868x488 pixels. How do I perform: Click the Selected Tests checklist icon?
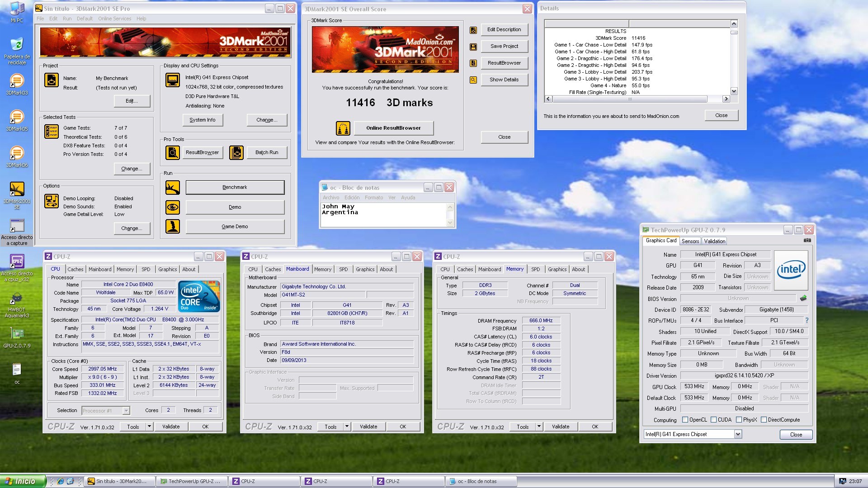pos(52,131)
